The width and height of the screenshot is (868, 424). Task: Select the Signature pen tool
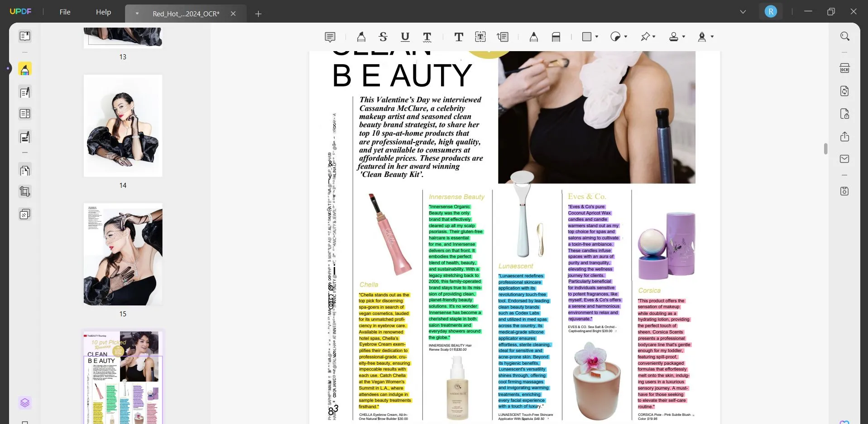[x=702, y=37]
